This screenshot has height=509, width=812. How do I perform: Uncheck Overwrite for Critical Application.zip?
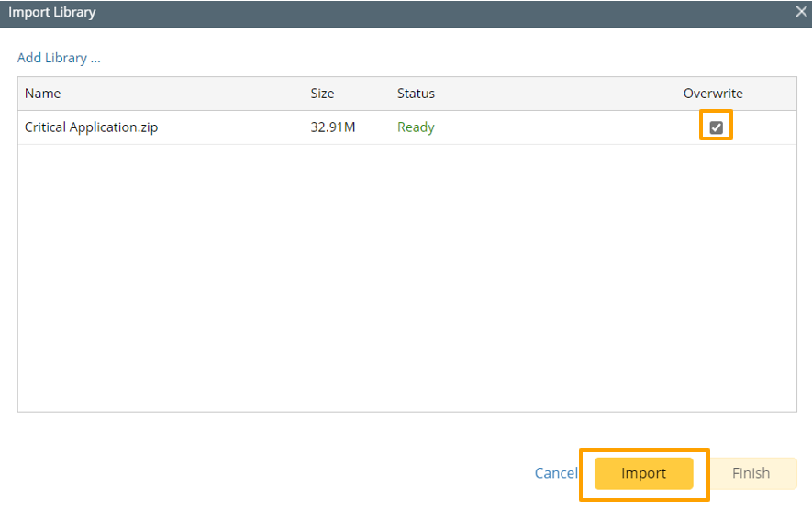click(717, 127)
